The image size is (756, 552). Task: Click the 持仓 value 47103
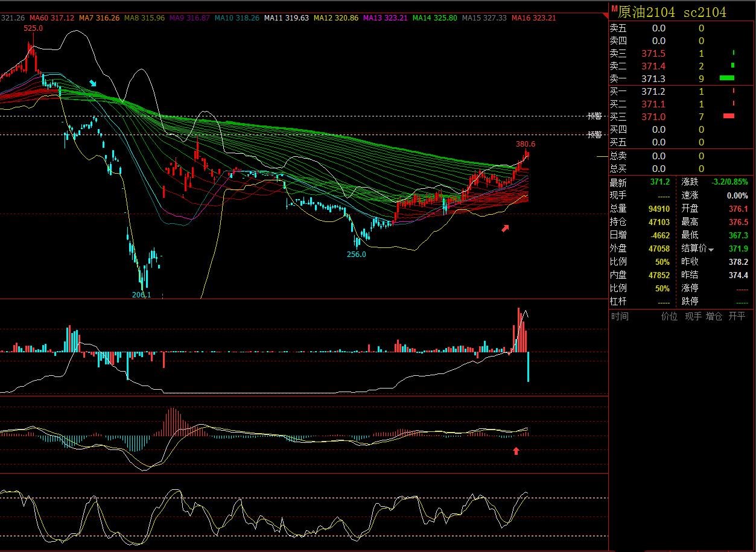(x=659, y=222)
